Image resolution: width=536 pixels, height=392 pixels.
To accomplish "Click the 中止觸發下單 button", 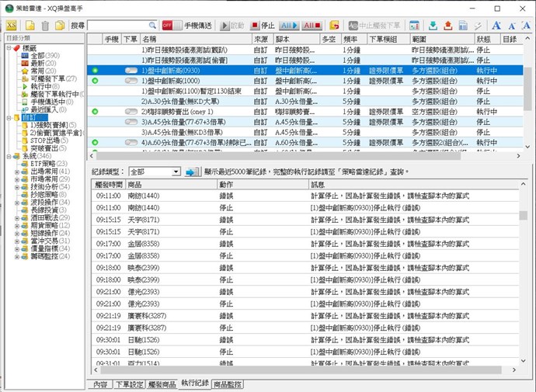I will coord(374,25).
